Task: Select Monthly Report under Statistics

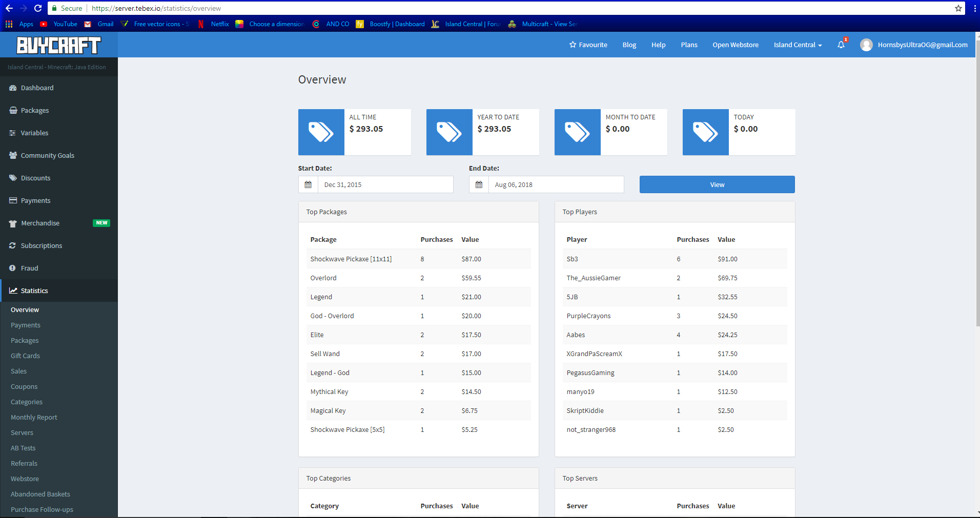Action: [x=34, y=418]
